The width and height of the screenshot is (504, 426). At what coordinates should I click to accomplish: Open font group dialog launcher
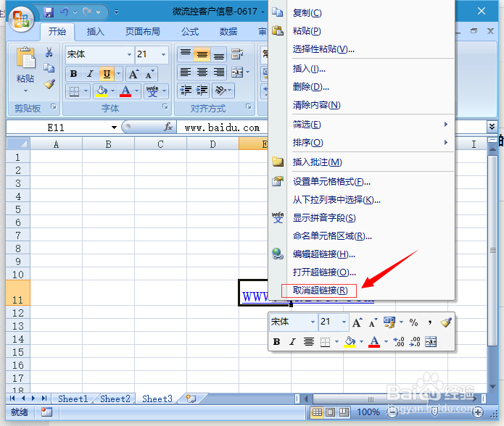coord(165,106)
